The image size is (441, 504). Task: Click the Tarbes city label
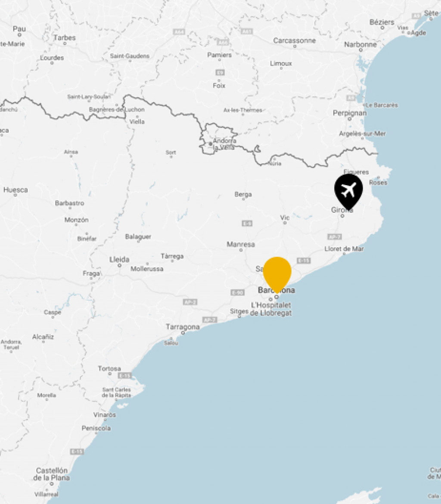pos(65,37)
